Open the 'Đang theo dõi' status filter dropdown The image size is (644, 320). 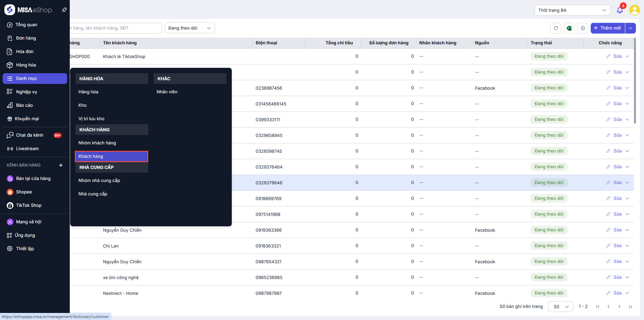190,28
